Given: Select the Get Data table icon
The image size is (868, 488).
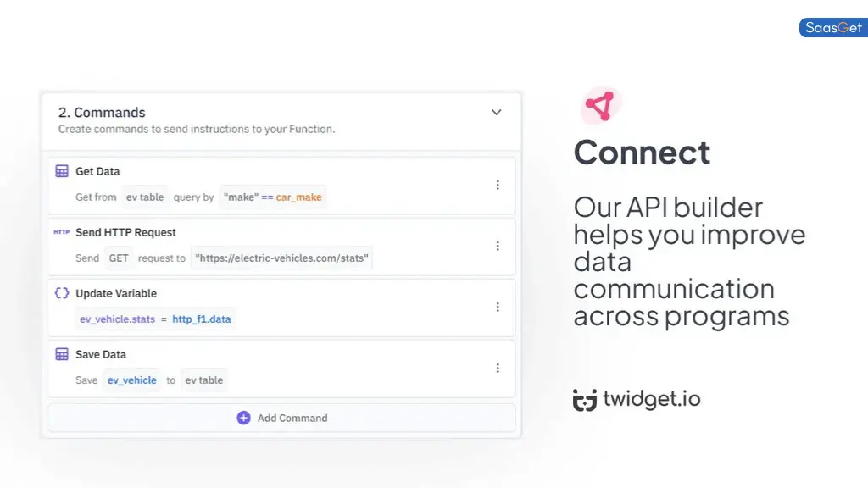Looking at the screenshot, I should (x=61, y=170).
